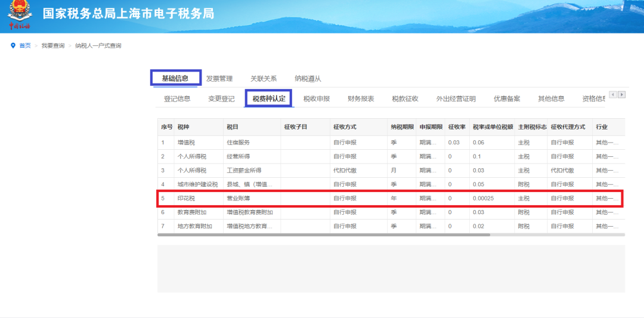This screenshot has width=644, height=318.
Task: Open 财务报表 sub-tab
Action: point(361,98)
